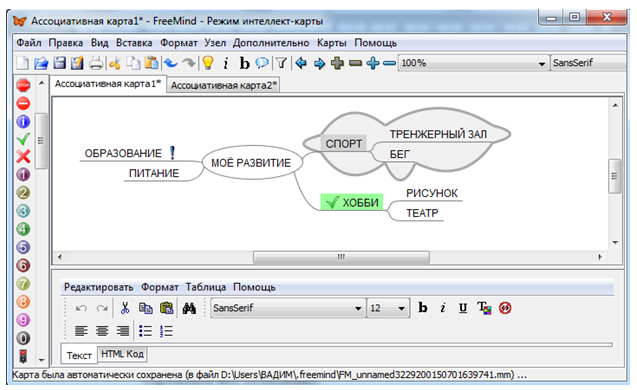The width and height of the screenshot is (637, 390).
Task: Add priority 5 icon
Action: click(x=23, y=247)
